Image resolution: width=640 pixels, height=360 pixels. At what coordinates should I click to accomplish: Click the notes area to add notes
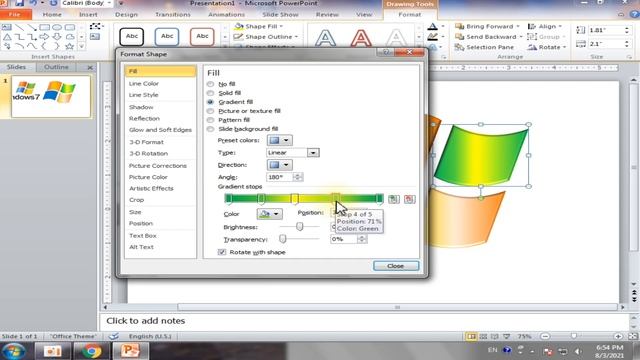coord(365,321)
